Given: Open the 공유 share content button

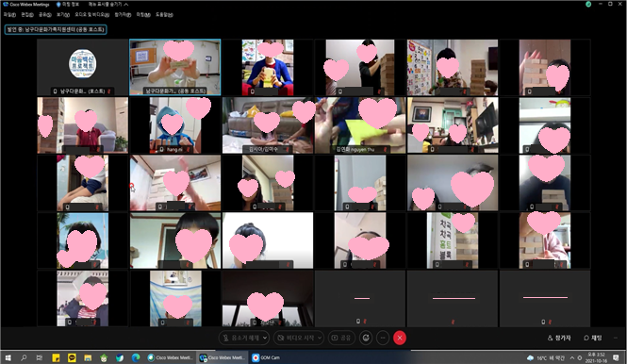Looking at the screenshot, I should click(342, 338).
